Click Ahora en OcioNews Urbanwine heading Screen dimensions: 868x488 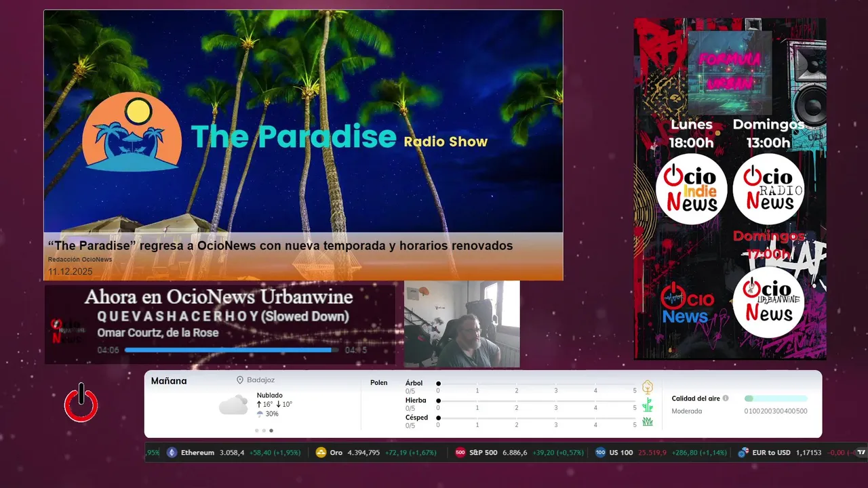coord(218,297)
